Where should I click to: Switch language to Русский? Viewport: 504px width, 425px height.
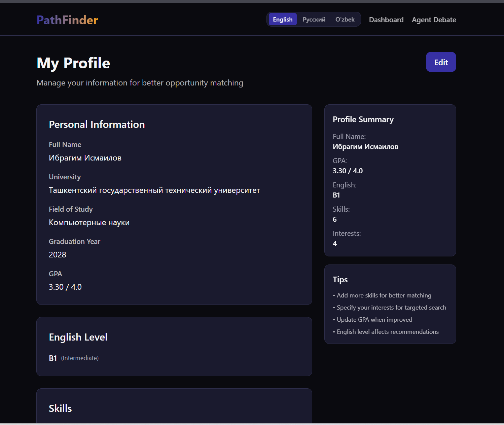tap(314, 20)
